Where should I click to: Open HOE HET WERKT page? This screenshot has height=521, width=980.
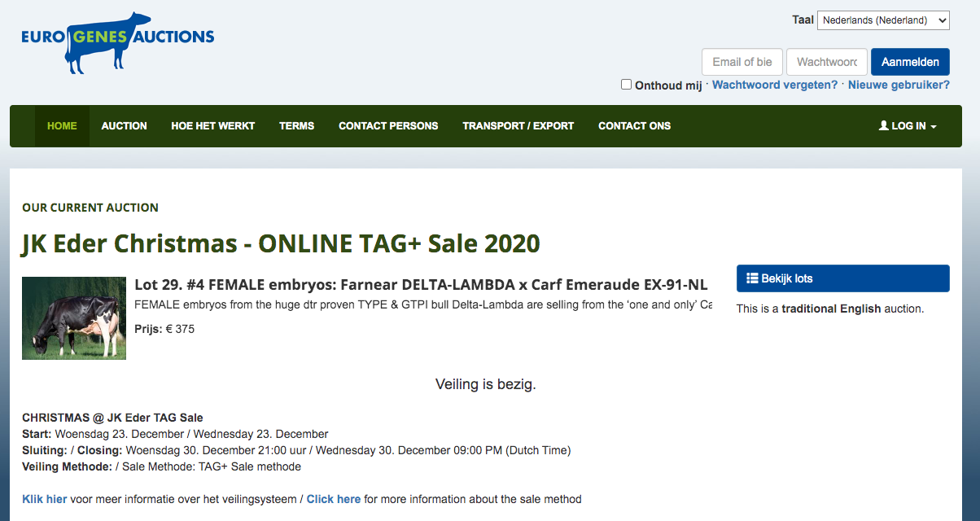pyautogui.click(x=212, y=126)
